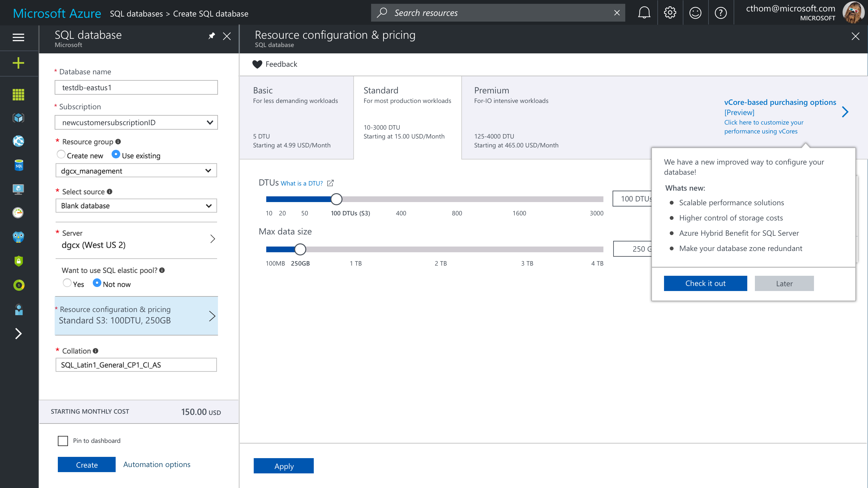Expand the Server dgcx (West US 2) row

click(x=136, y=239)
